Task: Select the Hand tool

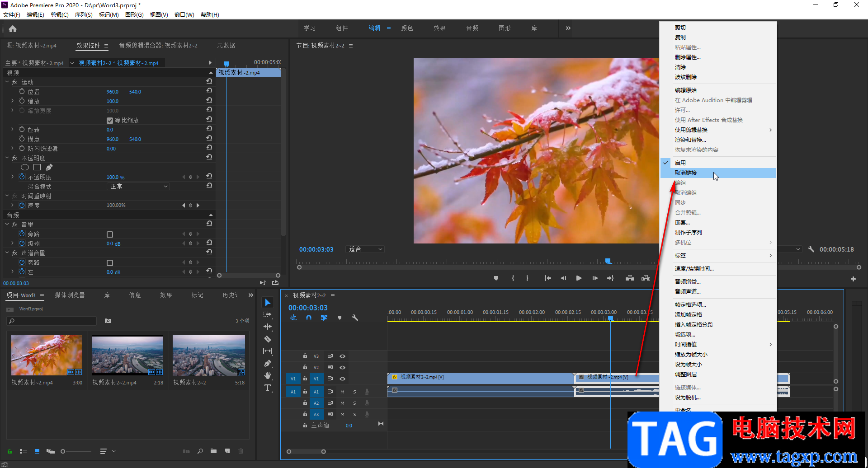Action: [268, 375]
